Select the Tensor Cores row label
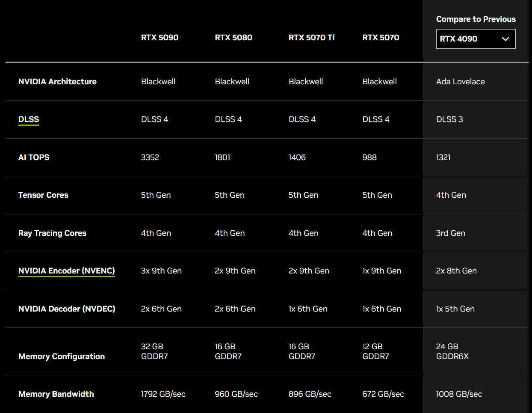This screenshot has height=413, width=532. click(43, 195)
